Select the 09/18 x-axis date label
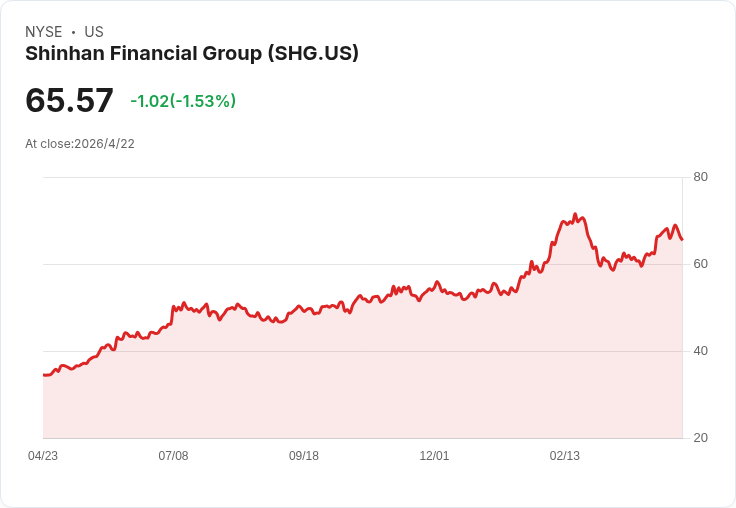Image resolution: width=736 pixels, height=508 pixels. coord(304,456)
